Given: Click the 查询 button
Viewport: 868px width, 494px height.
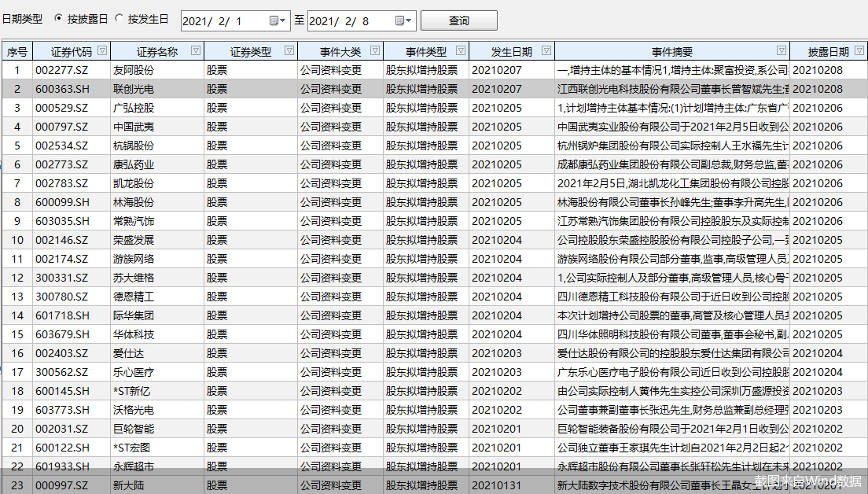Looking at the screenshot, I should [459, 20].
